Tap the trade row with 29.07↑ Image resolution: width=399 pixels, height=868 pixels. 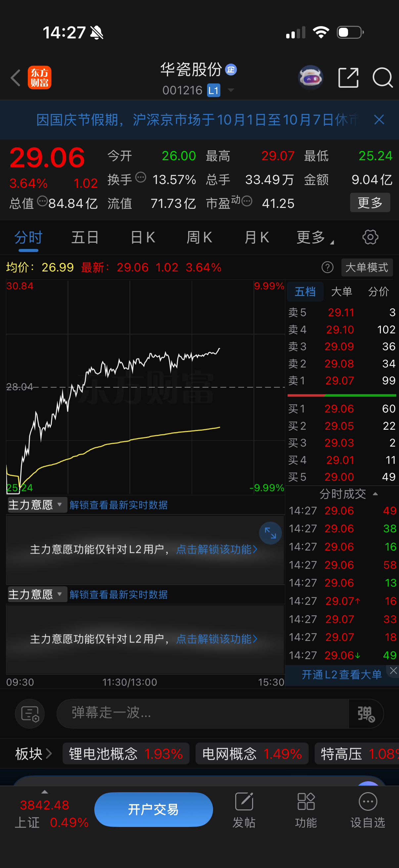[342, 601]
